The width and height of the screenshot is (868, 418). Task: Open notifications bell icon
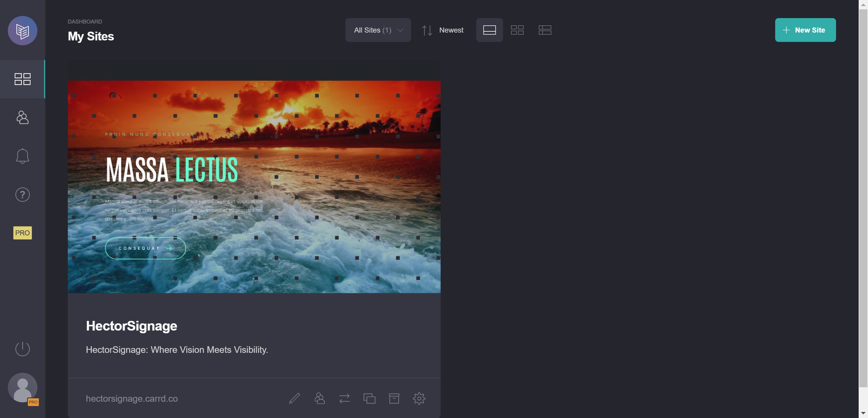click(23, 156)
